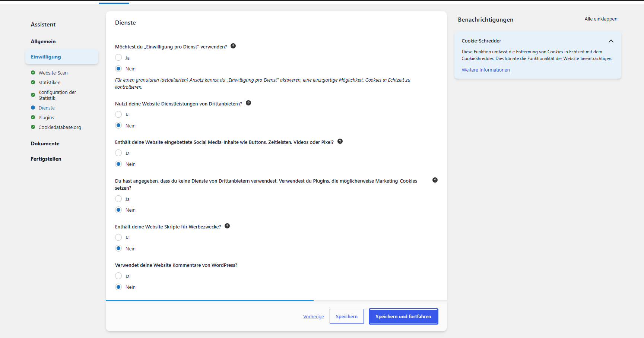Open the Fertigstellen wizard section
This screenshot has width=644, height=338.
pos(46,159)
